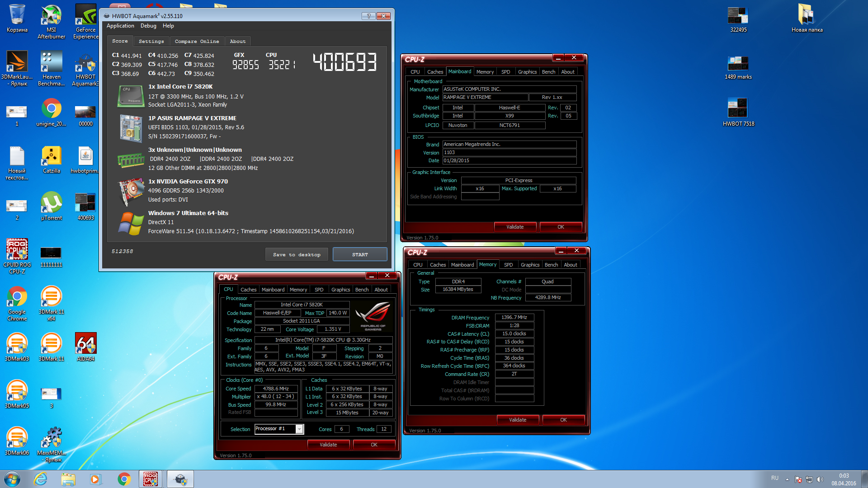Switch to Aquamark Settings tab
The height and width of the screenshot is (488, 868).
(151, 41)
